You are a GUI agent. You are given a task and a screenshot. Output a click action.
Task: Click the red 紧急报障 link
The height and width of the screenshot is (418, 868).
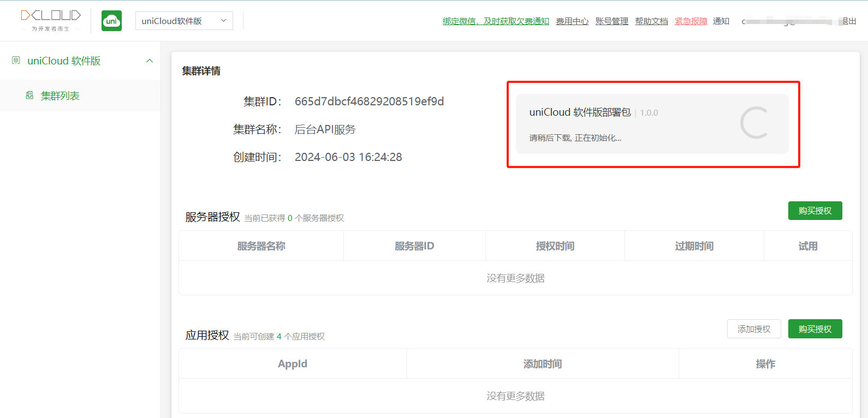(x=691, y=21)
